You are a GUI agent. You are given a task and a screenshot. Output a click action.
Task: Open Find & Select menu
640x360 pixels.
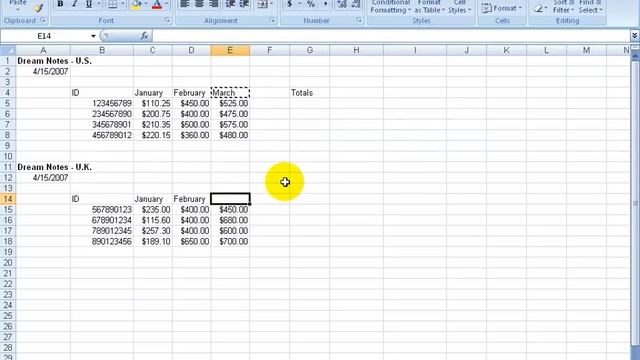point(590,7)
